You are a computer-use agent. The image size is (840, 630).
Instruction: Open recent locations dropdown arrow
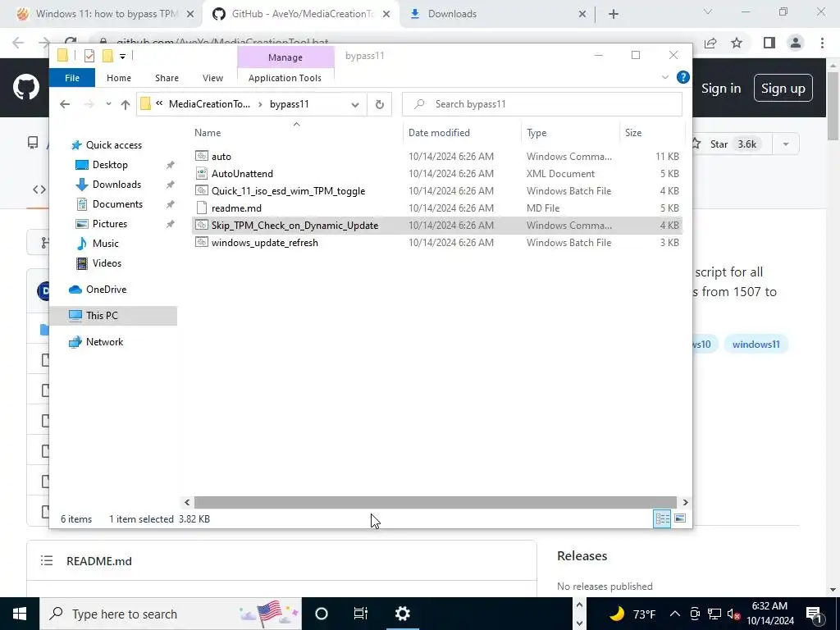tap(108, 104)
